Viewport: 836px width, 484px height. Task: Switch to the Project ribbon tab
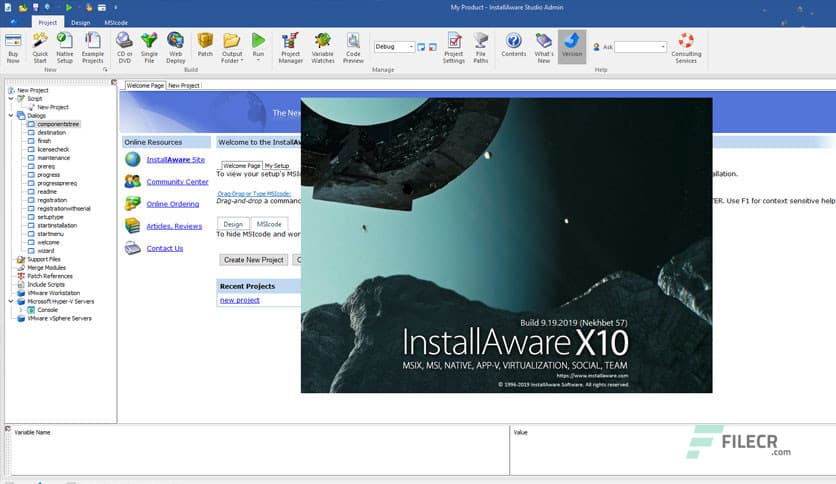click(x=47, y=22)
